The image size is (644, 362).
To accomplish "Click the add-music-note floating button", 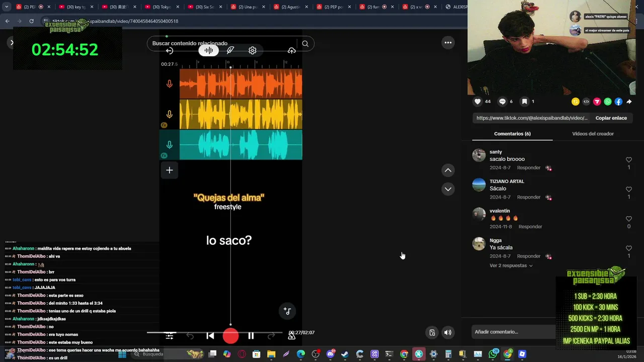I will click(287, 311).
